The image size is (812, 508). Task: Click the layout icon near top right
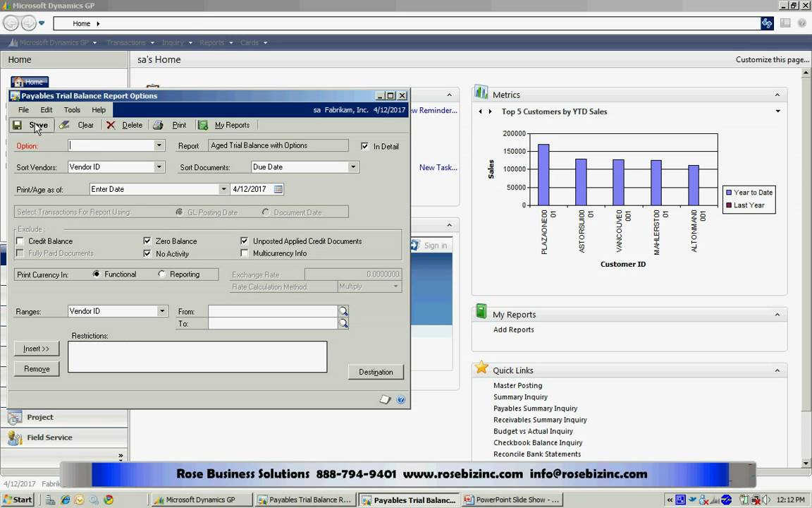pyautogui.click(x=785, y=23)
